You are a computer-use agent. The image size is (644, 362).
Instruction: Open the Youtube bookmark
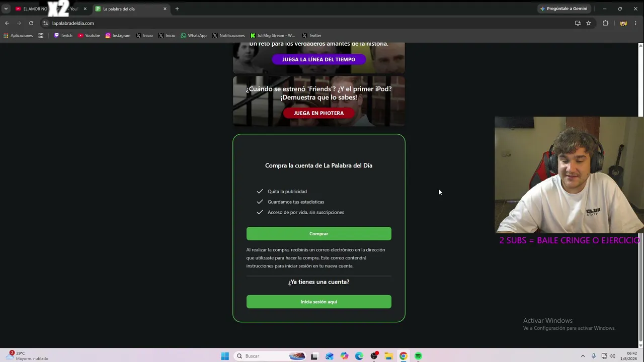pos(89,36)
